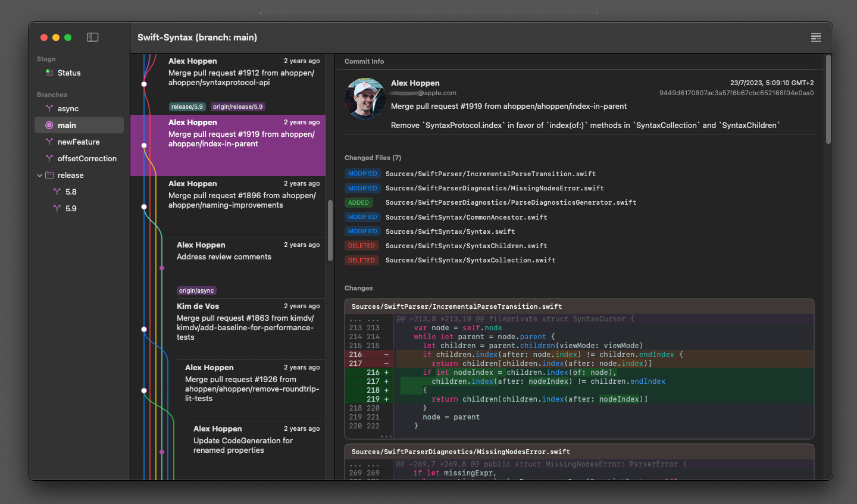Image resolution: width=857 pixels, height=504 pixels.
Task: Click the commit graph node for #1863
Action: tap(144, 329)
